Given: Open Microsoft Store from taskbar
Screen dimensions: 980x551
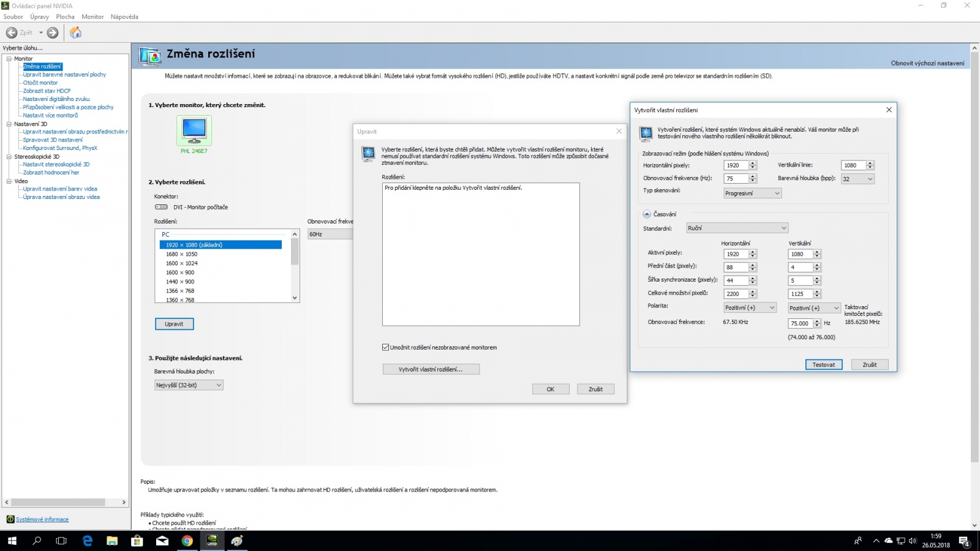Looking at the screenshot, I should pos(137,541).
